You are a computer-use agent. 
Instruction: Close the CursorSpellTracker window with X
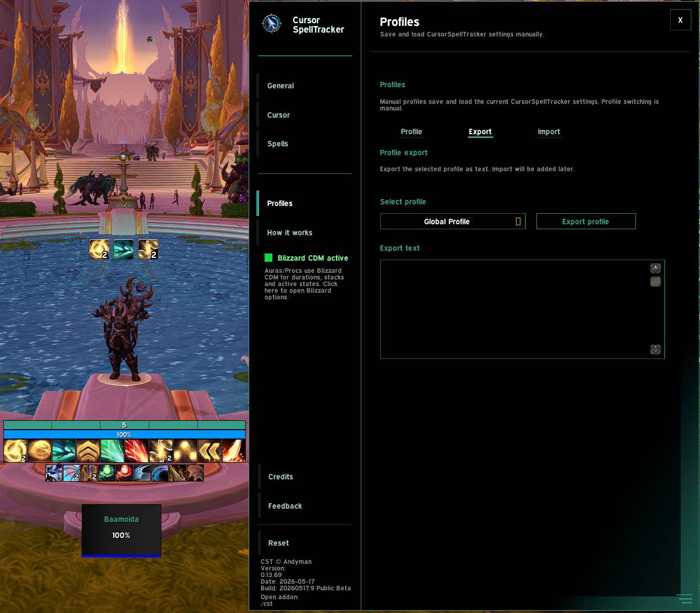coord(680,20)
